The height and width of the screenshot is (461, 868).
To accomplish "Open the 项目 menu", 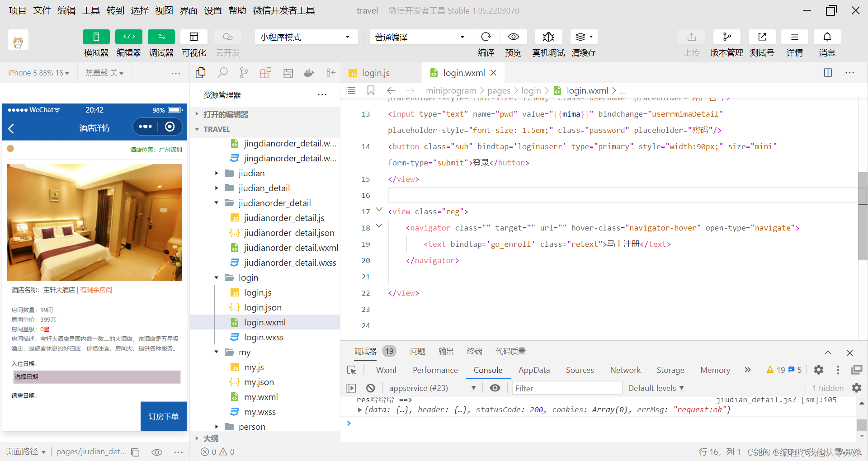I will (x=18, y=10).
